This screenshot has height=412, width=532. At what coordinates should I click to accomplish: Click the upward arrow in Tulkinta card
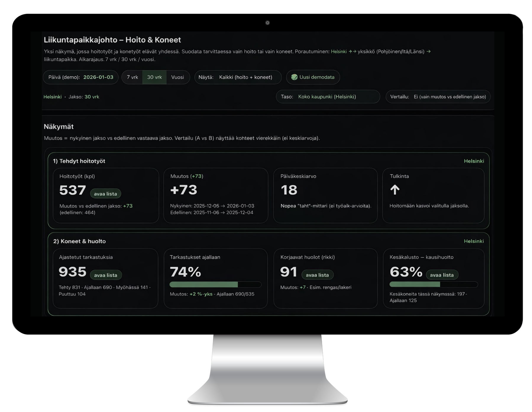pyautogui.click(x=395, y=190)
